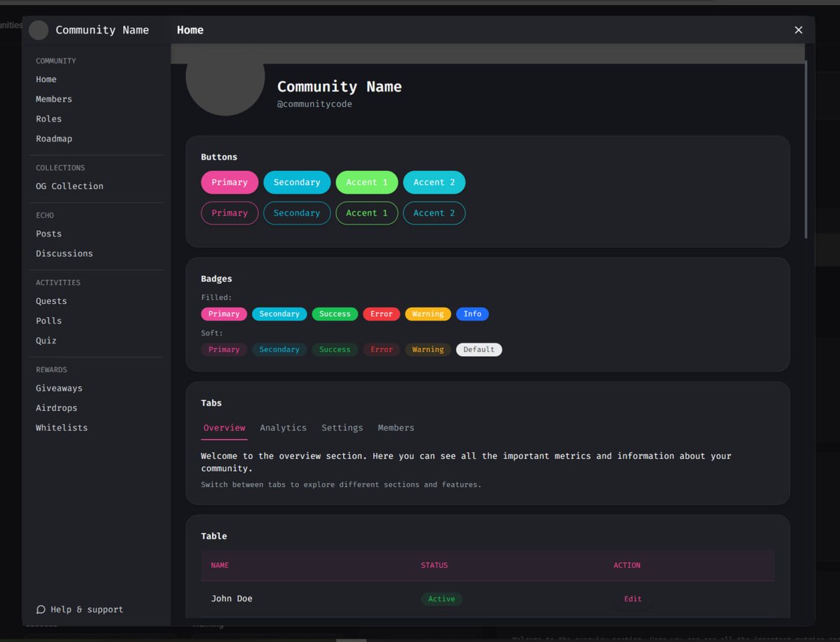
Task: Click the filled Success badge
Action: pos(335,314)
